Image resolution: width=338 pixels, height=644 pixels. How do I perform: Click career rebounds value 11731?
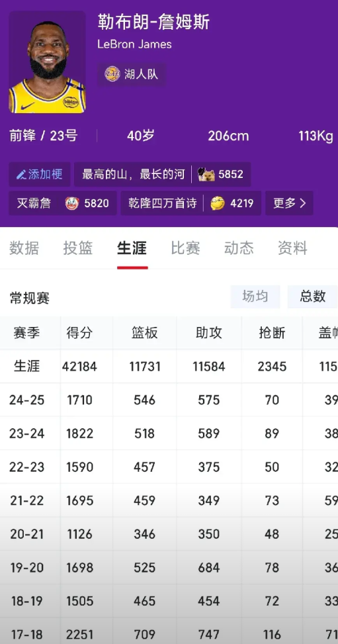(x=145, y=367)
